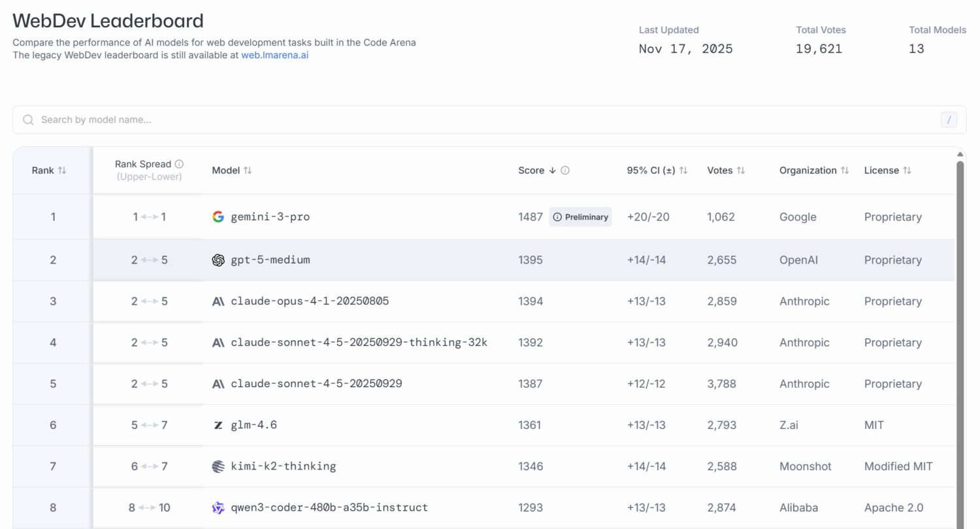The height and width of the screenshot is (529, 980).
Task: Select claude-sonnet-4-5-20250929-thinking-32k model name
Action: pyautogui.click(x=359, y=343)
